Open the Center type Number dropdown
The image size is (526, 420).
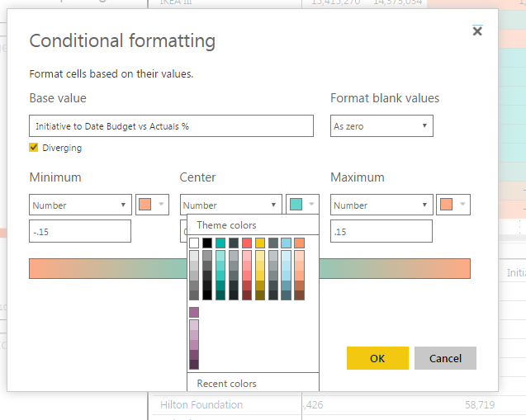pyautogui.click(x=231, y=205)
